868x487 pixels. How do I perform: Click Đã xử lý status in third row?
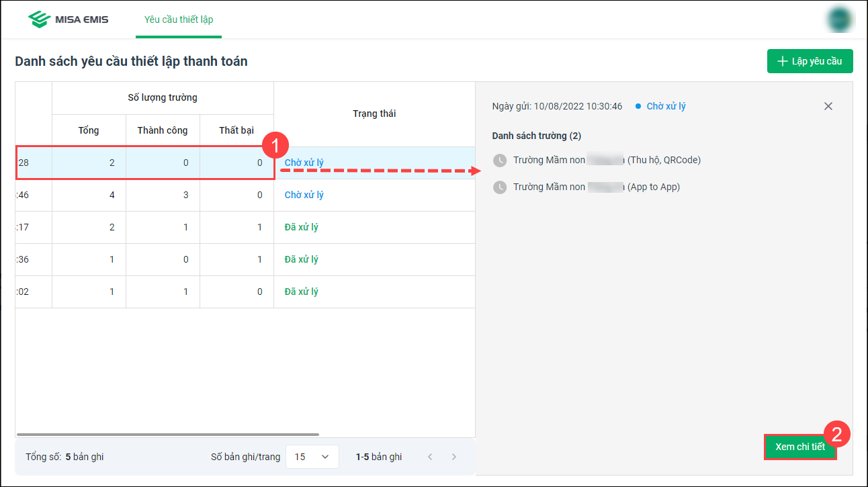pos(301,227)
